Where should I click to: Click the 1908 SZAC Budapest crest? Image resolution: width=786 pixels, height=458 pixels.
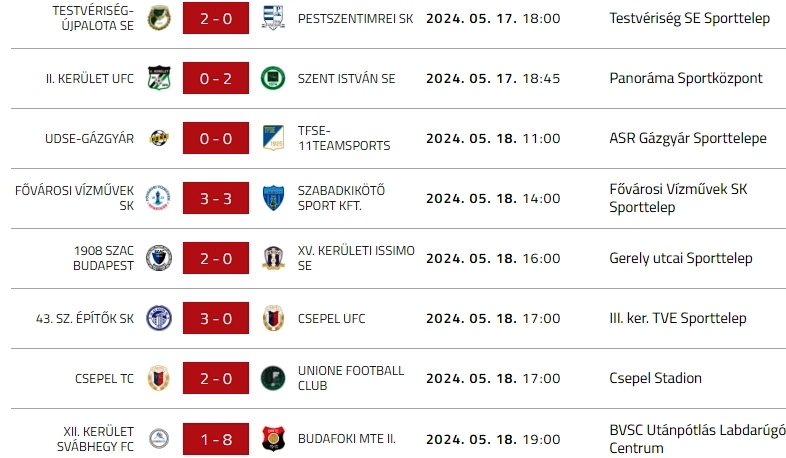click(159, 258)
